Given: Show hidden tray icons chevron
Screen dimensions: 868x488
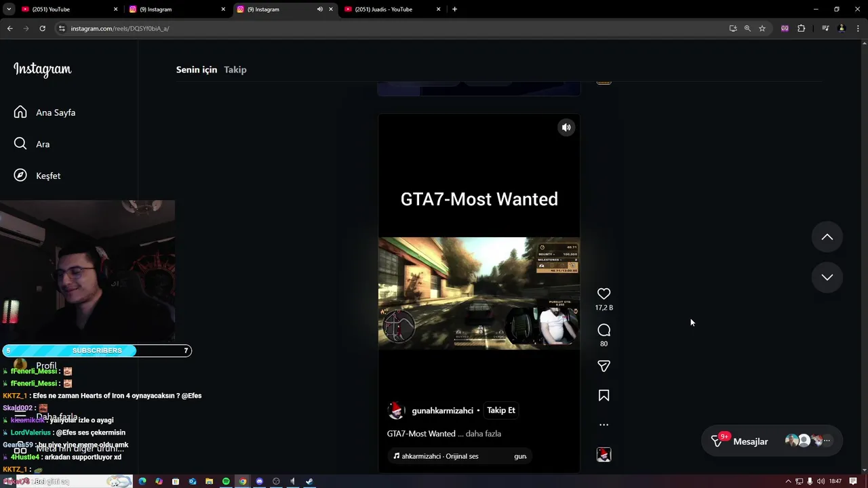Looking at the screenshot, I should tap(788, 481).
